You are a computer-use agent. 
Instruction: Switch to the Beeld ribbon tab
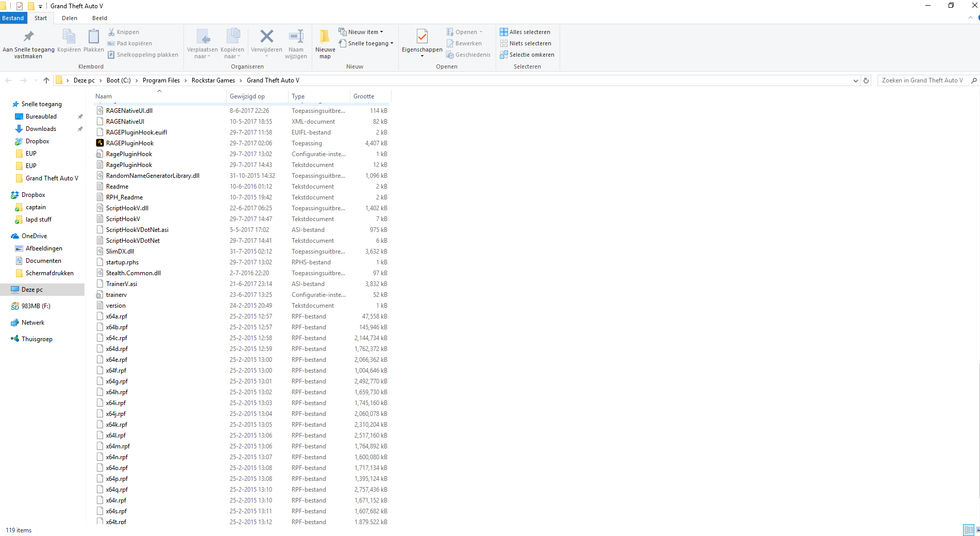click(99, 18)
